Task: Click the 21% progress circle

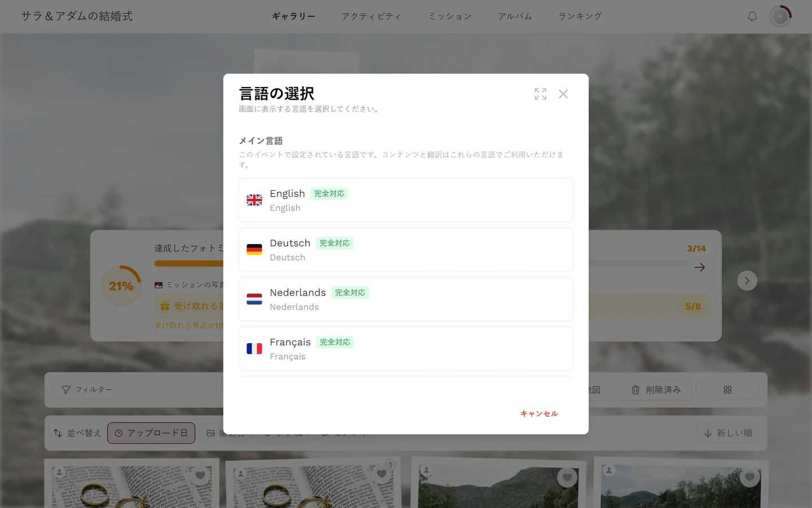Action: [x=121, y=286]
